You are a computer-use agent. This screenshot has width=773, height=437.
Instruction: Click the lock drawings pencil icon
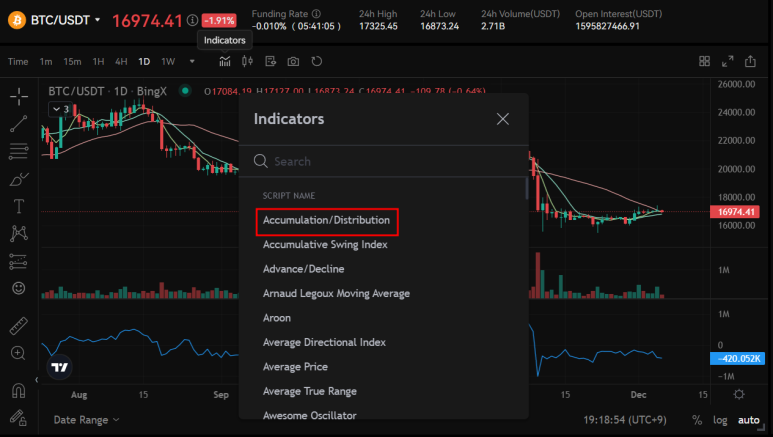[18, 418]
